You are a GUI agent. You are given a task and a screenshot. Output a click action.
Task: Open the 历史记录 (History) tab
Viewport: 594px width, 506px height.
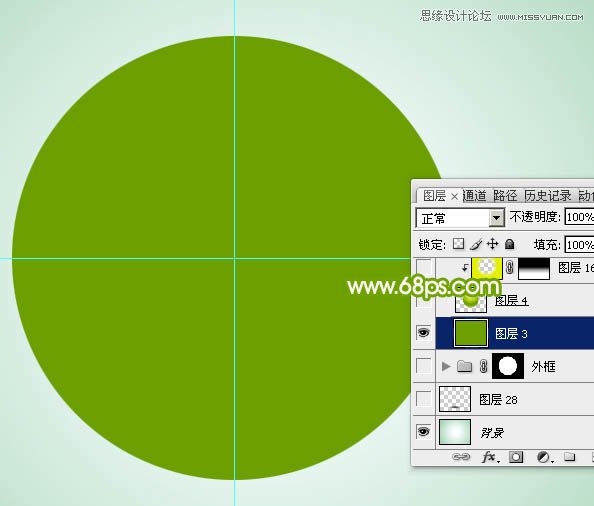pyautogui.click(x=548, y=196)
